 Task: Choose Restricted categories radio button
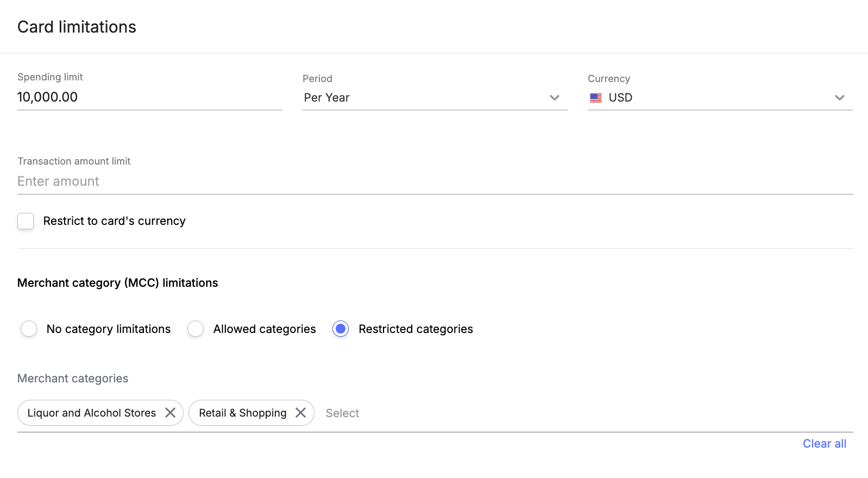[341, 329]
